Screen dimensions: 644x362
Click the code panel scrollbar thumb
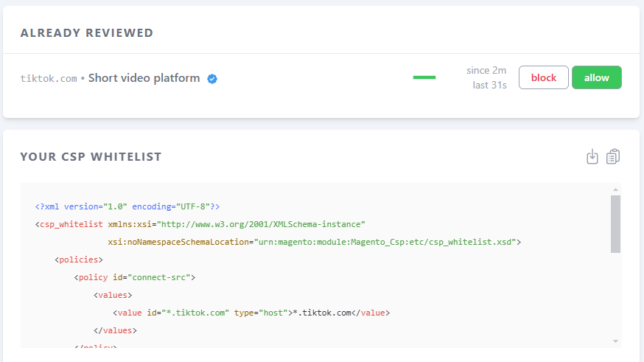click(615, 224)
